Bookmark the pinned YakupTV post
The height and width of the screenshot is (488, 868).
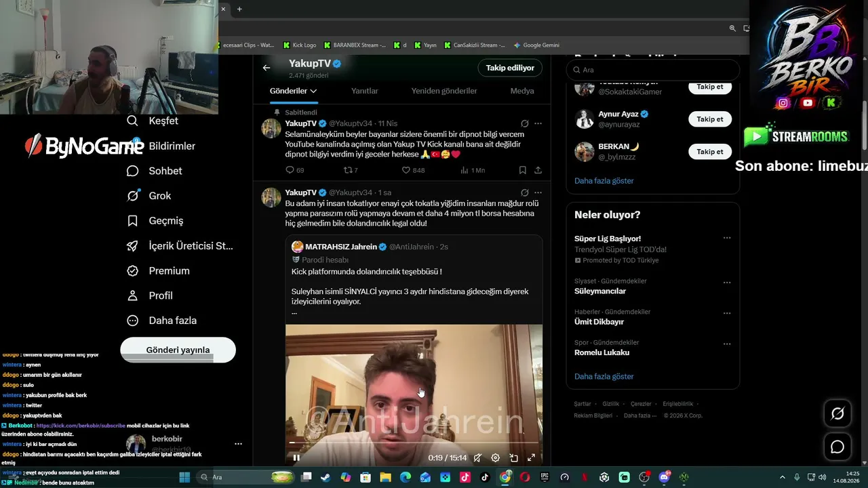point(522,170)
